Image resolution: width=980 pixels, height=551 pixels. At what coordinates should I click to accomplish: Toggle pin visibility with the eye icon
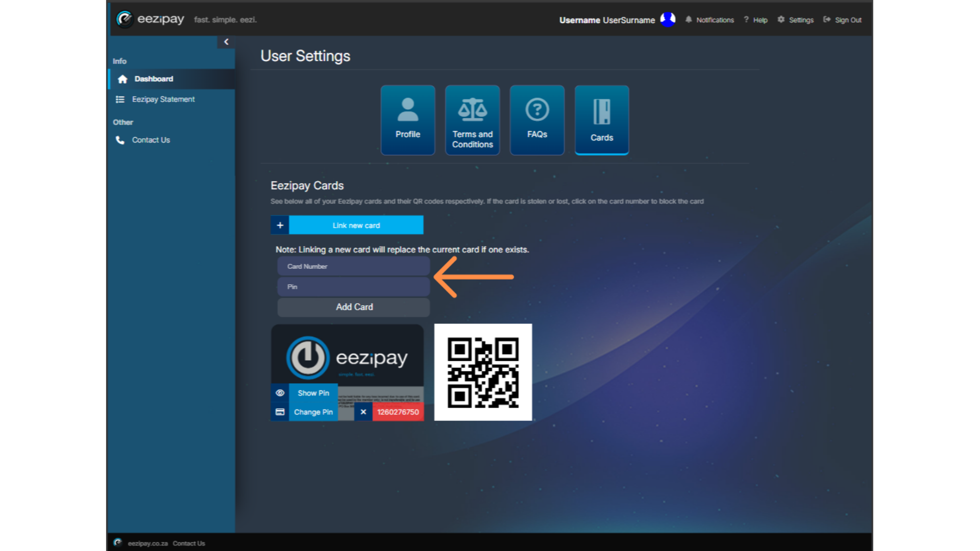coord(280,393)
